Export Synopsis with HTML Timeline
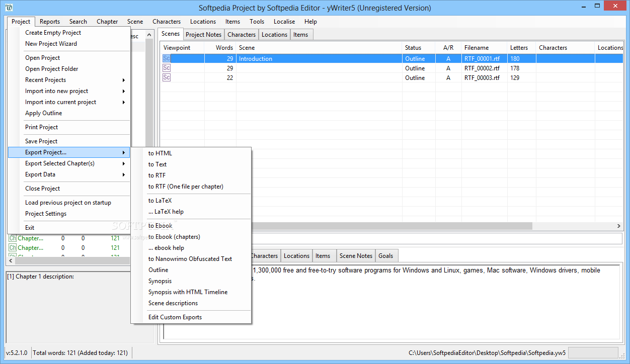The image size is (630, 364). [191, 292]
